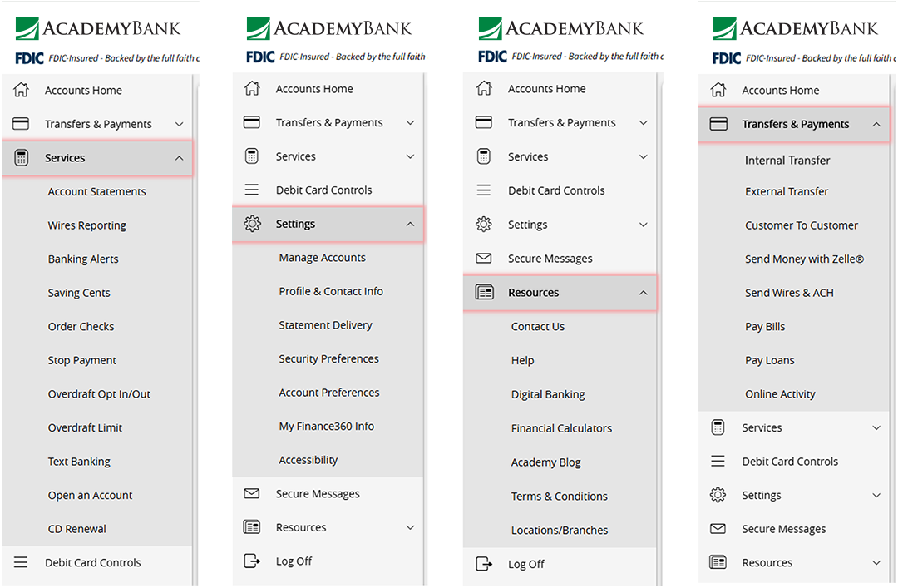
Task: Click the Settings gear icon in the Transfers-expanded panel
Action: [718, 495]
